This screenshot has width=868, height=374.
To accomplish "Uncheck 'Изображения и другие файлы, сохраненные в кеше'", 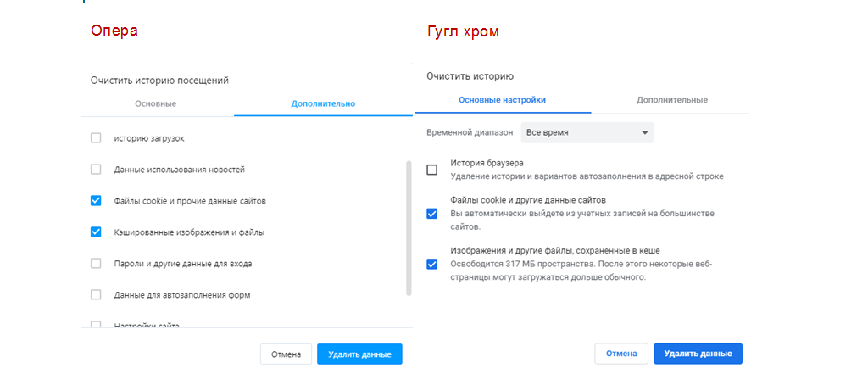I will click(431, 264).
